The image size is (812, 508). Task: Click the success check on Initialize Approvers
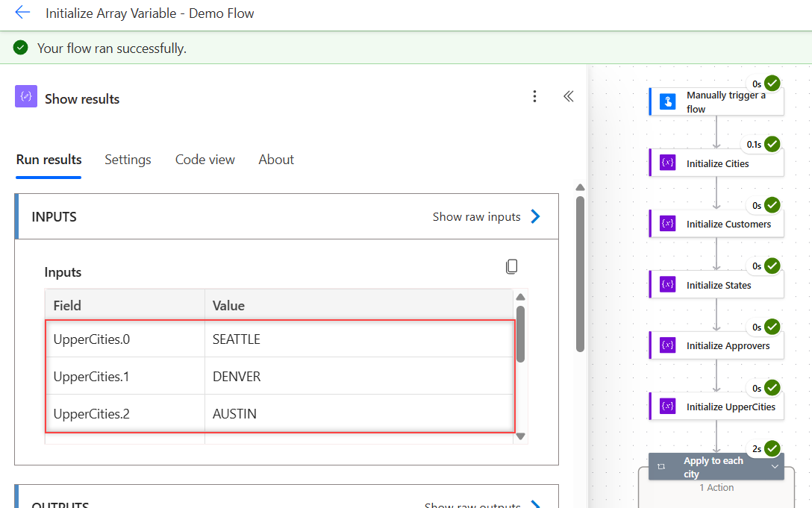click(x=772, y=327)
